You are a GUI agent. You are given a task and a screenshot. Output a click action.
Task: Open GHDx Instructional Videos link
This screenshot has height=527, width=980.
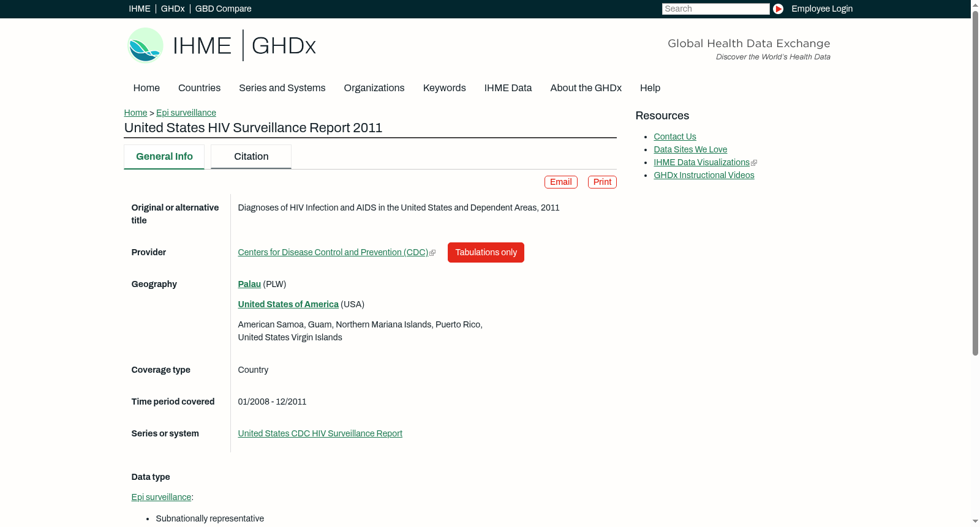click(x=704, y=175)
